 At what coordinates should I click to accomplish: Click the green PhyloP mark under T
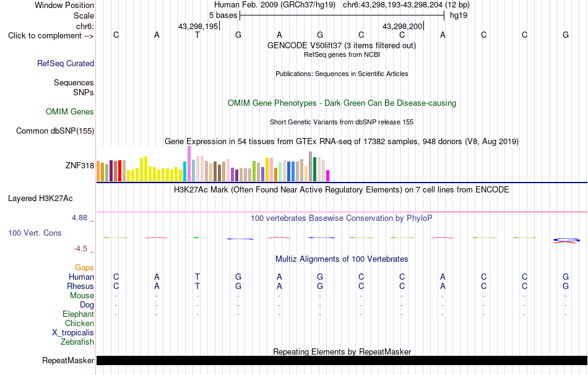(x=196, y=238)
